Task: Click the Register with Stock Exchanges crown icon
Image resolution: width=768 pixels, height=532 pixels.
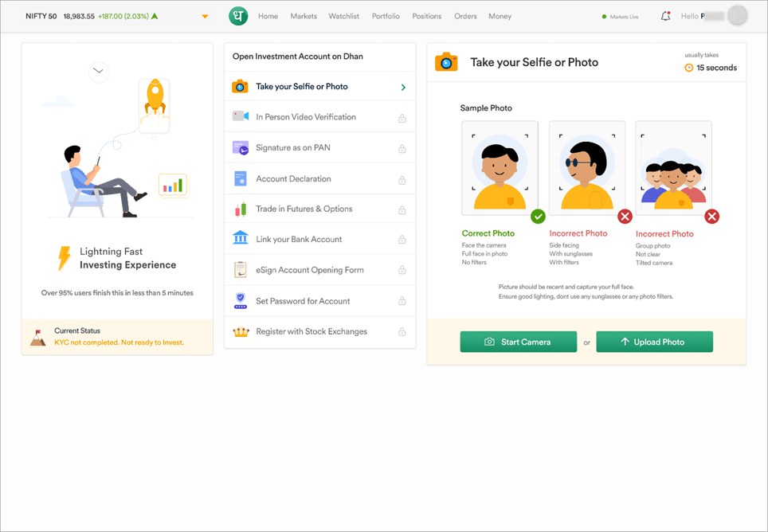Action: point(240,332)
